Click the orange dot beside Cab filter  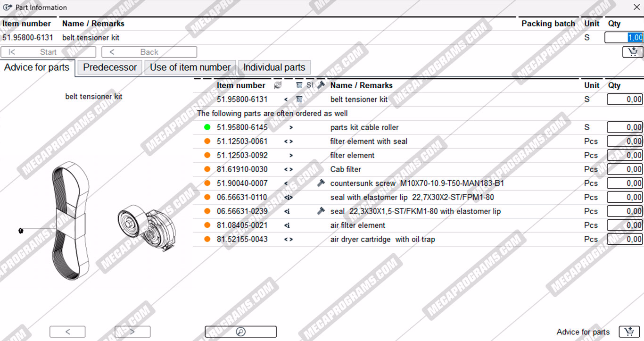tap(207, 169)
